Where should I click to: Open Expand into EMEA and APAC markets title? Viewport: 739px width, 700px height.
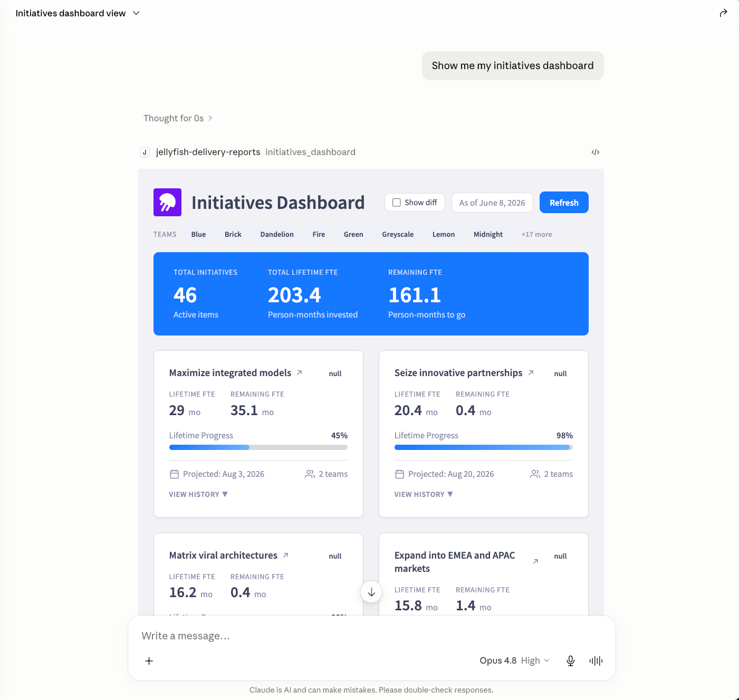(455, 562)
